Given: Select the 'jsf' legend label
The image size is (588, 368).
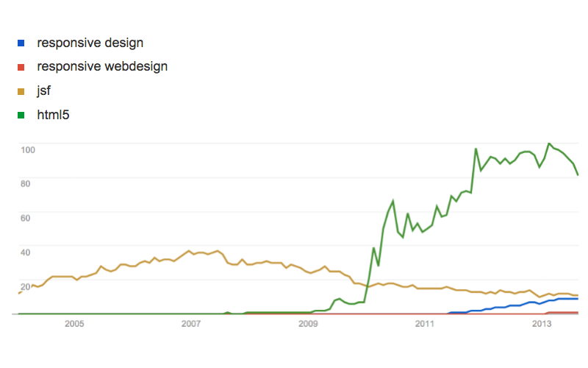Looking at the screenshot, I should (44, 91).
